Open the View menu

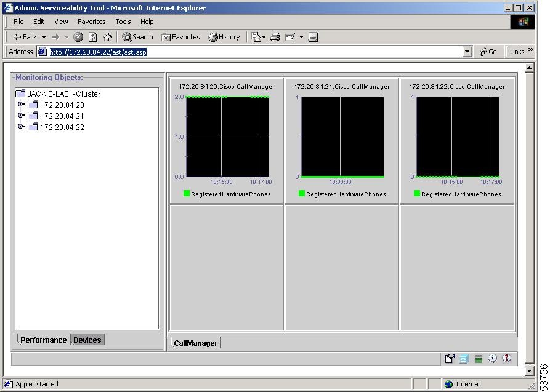[x=61, y=22]
